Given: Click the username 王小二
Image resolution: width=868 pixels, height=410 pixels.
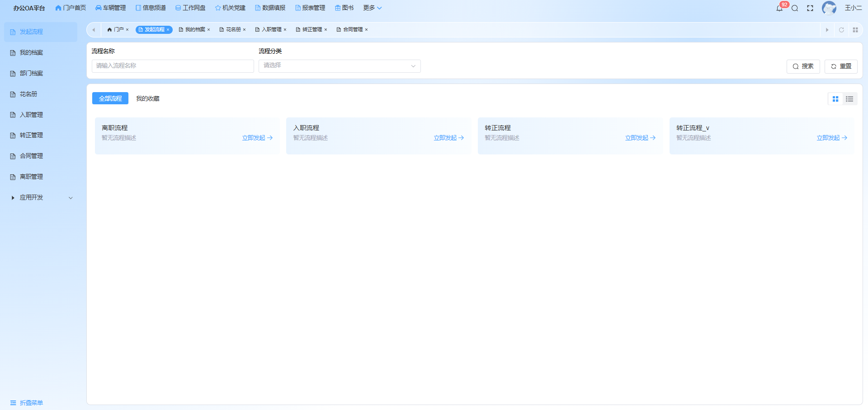Looking at the screenshot, I should (854, 8).
